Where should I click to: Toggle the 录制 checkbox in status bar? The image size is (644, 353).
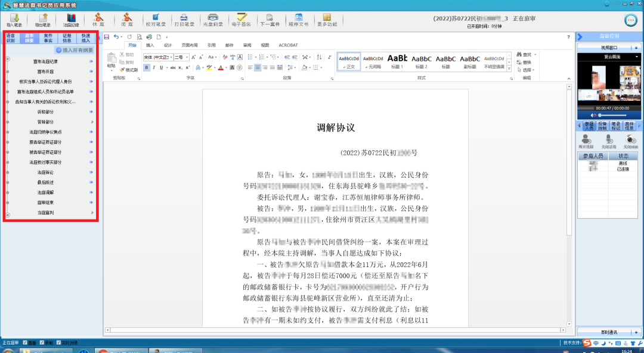point(42,343)
